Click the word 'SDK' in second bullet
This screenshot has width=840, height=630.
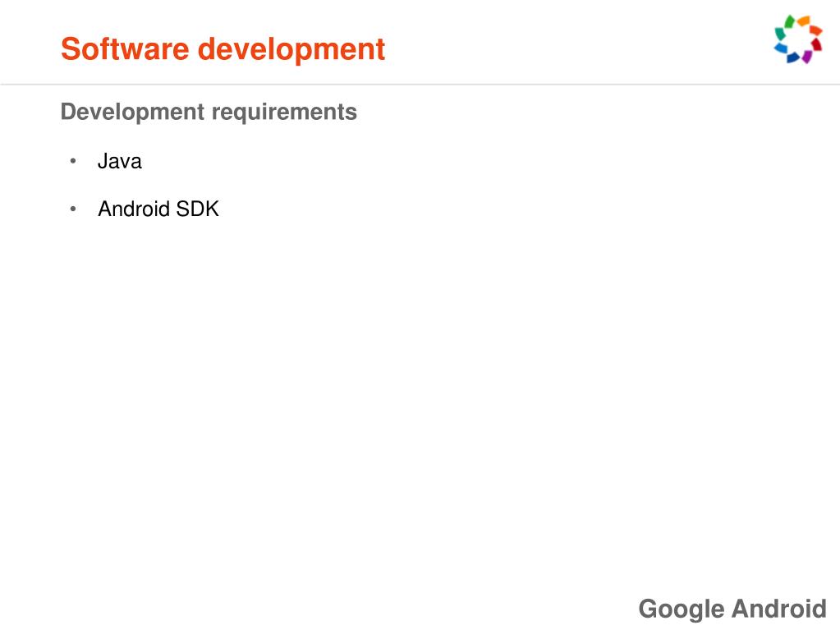(197, 209)
